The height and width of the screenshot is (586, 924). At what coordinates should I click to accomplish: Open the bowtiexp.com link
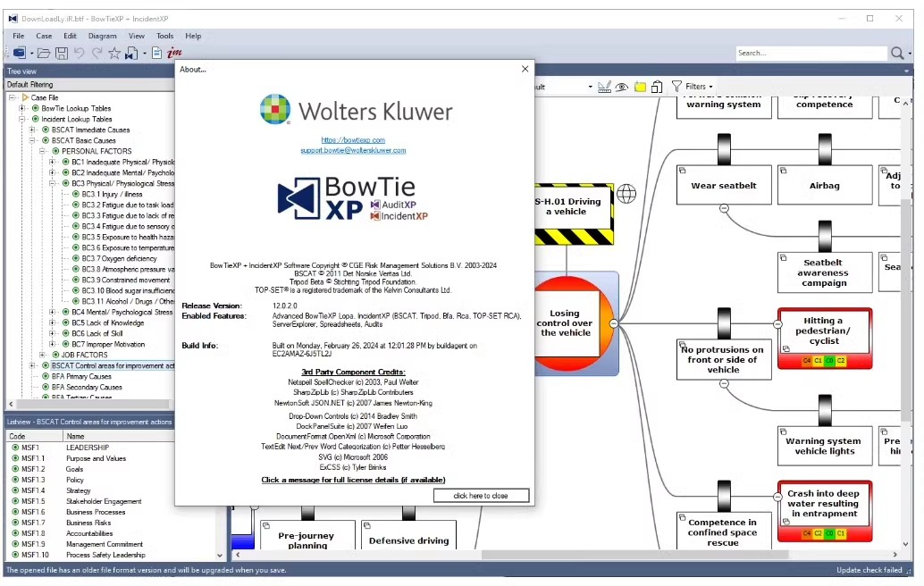[x=353, y=140]
